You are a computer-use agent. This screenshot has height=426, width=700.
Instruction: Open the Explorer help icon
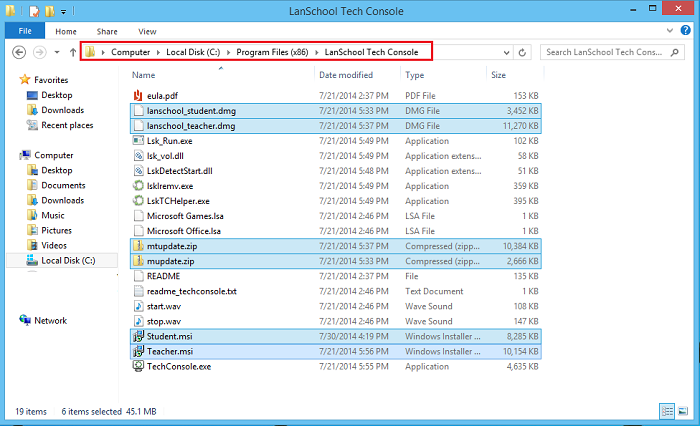pos(685,30)
